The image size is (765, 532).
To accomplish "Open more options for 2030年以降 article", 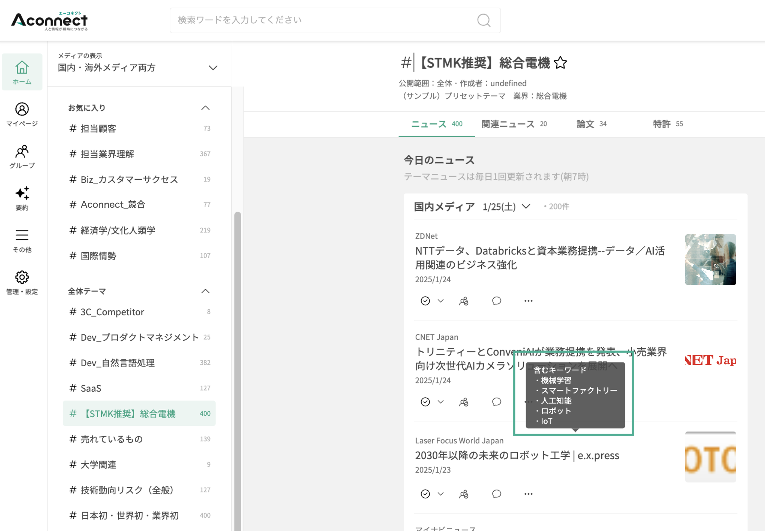I will click(528, 494).
